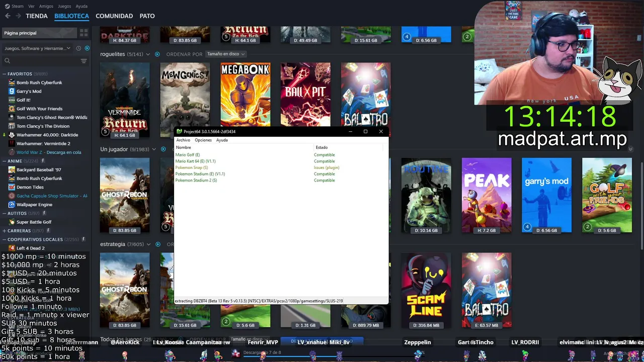
Task: Click World War Z sidebar icon
Action: tap(12, 152)
